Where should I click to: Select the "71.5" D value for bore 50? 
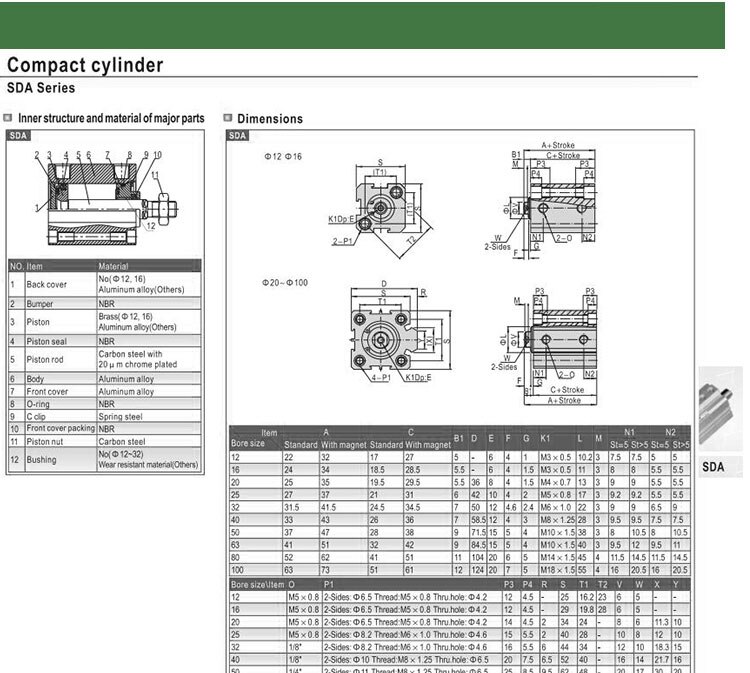[478, 532]
